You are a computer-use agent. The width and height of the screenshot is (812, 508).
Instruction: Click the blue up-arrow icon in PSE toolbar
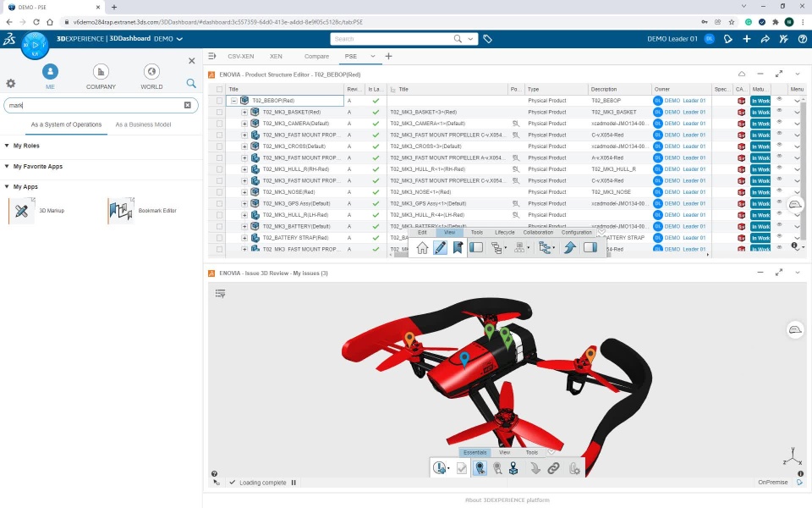coord(569,248)
